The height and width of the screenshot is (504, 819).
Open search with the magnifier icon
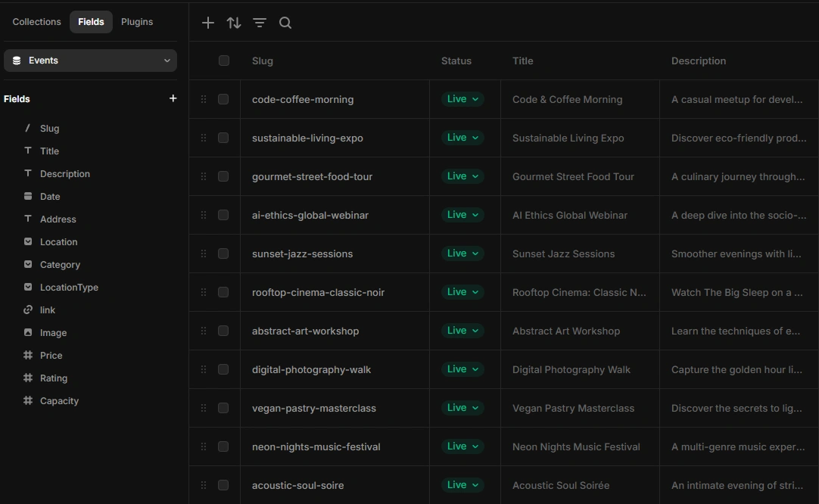(x=285, y=23)
